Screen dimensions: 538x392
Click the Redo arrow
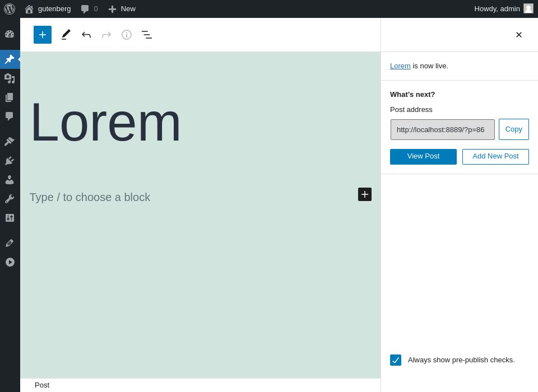click(106, 35)
